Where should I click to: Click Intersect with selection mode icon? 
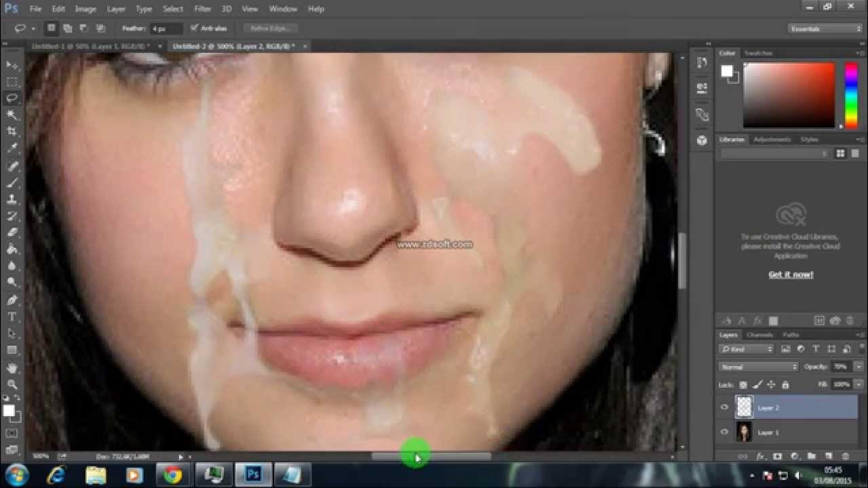tap(100, 28)
